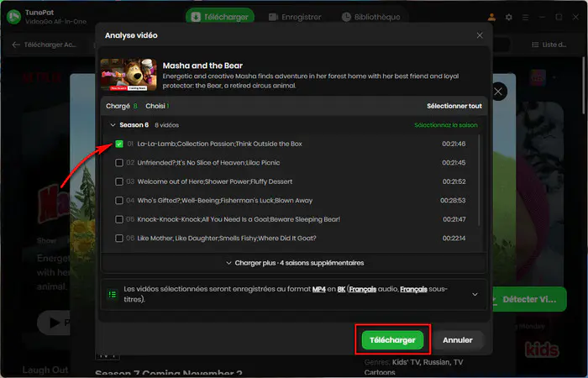Open the settings gear icon
The height and width of the screenshot is (378, 588).
tap(508, 18)
